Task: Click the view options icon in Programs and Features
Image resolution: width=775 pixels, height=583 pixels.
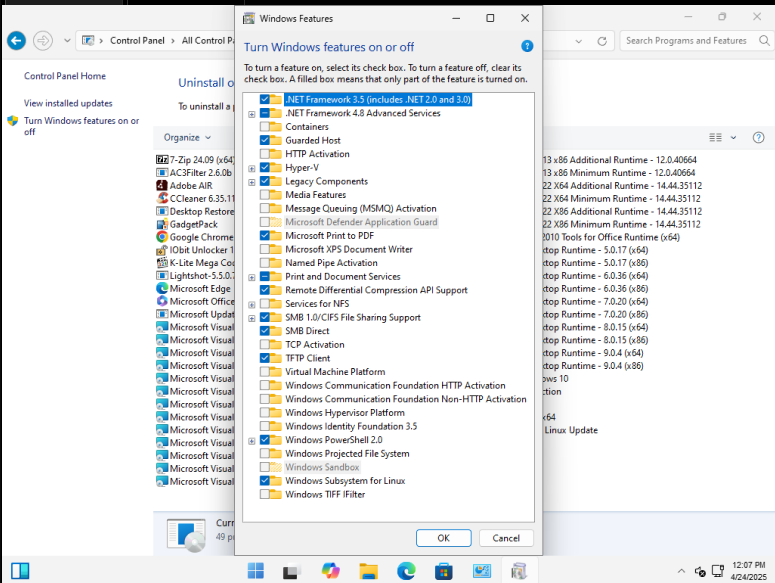Action: coord(715,137)
